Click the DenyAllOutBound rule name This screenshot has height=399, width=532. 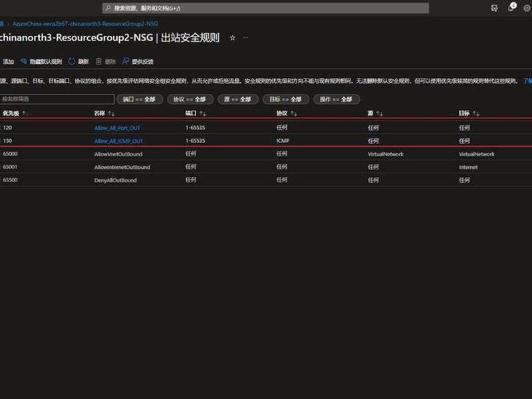point(115,180)
